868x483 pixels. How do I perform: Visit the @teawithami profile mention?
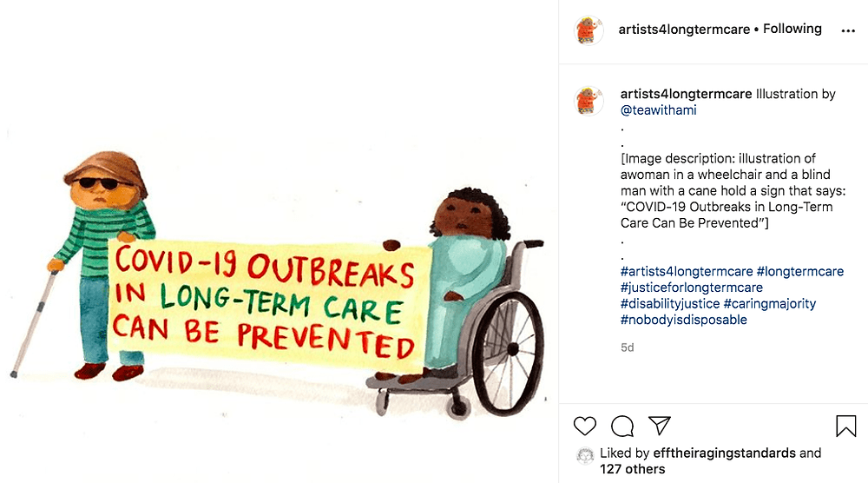tap(658, 110)
